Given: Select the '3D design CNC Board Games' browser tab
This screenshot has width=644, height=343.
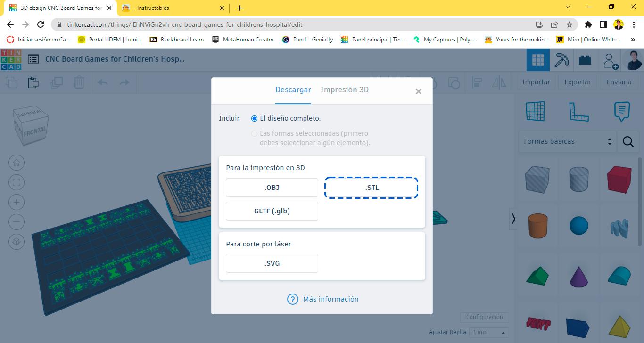Looking at the screenshot, I should [x=60, y=8].
